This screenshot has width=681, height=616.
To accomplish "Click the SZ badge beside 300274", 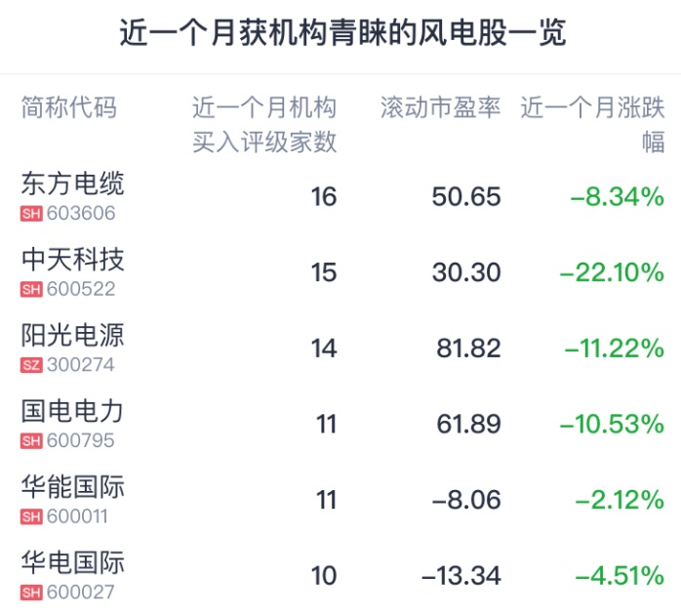I will [x=30, y=365].
